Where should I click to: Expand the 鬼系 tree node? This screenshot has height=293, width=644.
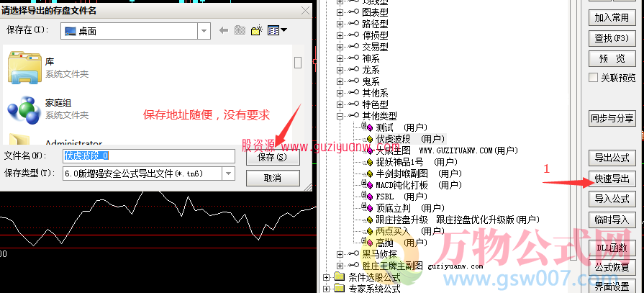coord(340,82)
